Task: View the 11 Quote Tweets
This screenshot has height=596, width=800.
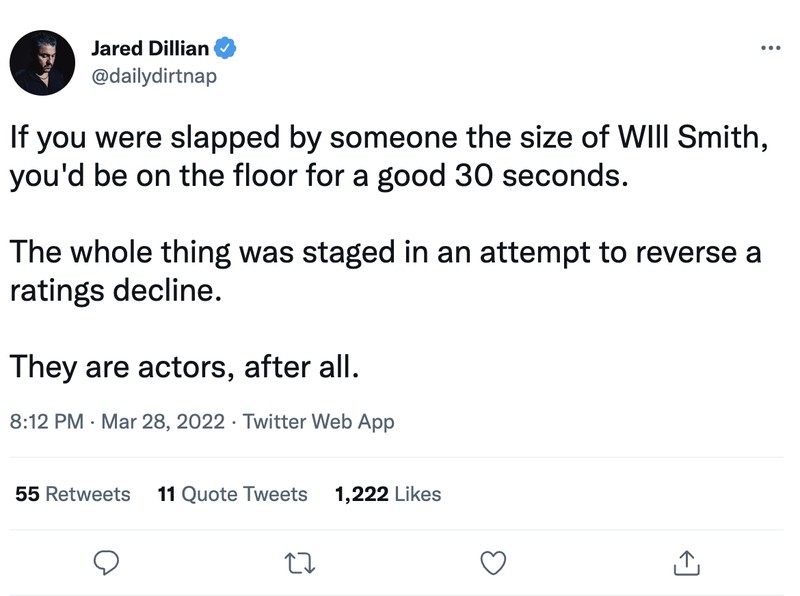Action: 233,494
